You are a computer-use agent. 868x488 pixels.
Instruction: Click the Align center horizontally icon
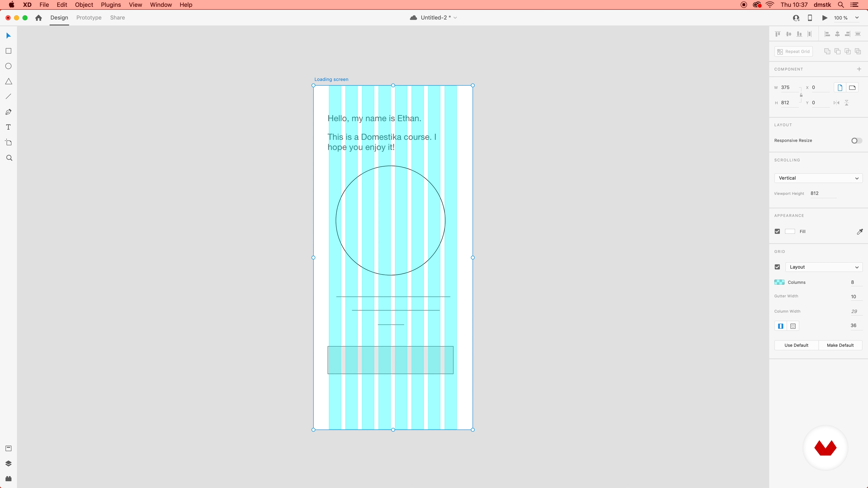pos(837,34)
